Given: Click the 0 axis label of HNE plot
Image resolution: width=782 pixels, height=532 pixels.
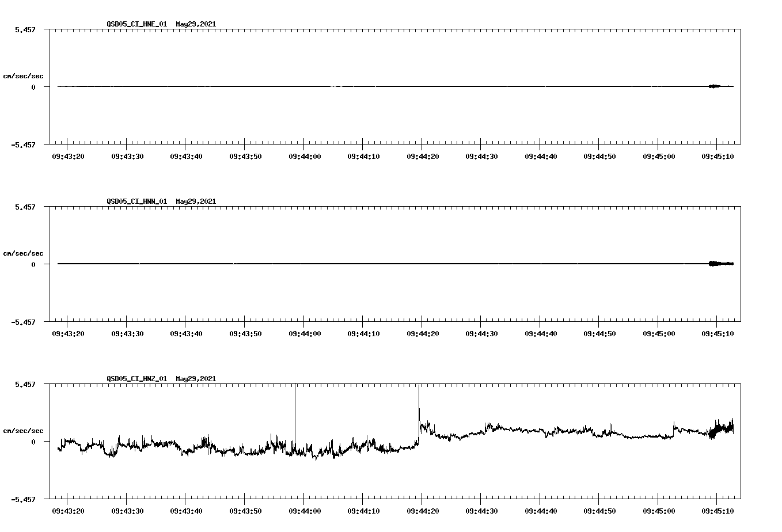Looking at the screenshot, I should (x=33, y=87).
